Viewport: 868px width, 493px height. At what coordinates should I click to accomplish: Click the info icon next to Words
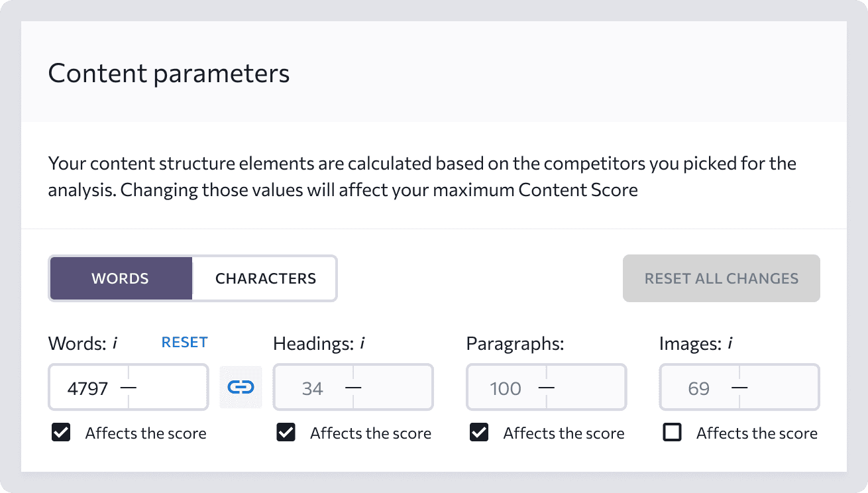[115, 343]
